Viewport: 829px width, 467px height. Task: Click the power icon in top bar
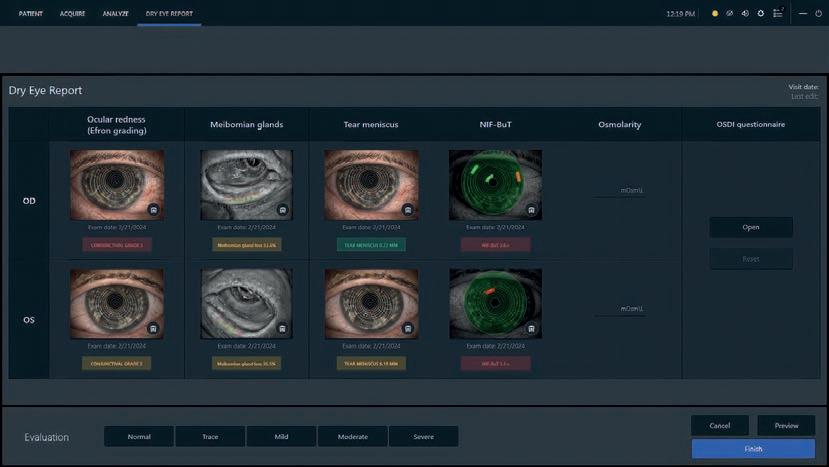tap(818, 13)
